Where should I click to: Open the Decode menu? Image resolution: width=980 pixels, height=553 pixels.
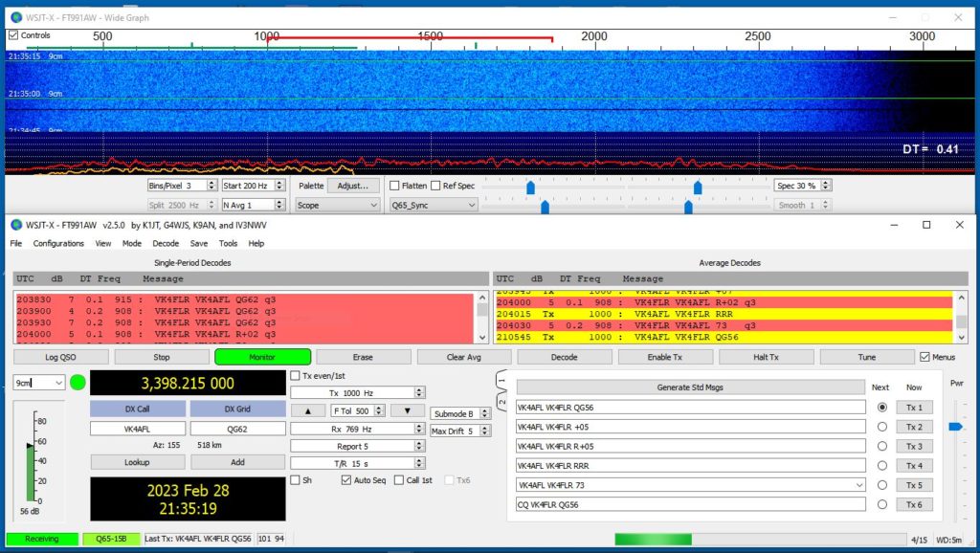(x=166, y=243)
